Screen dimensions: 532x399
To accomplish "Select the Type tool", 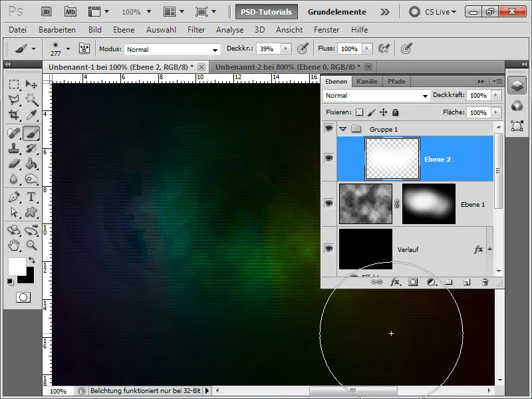I will tap(31, 197).
